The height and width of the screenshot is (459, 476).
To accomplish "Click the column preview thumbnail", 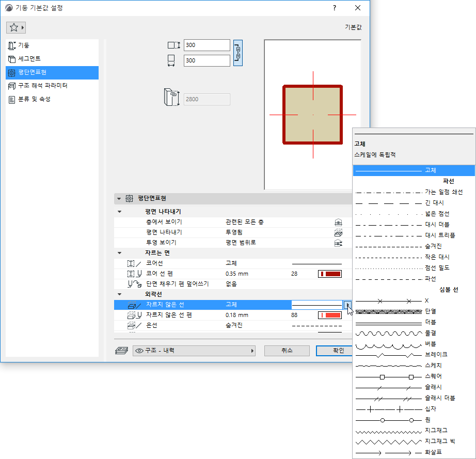I will pyautogui.click(x=313, y=115).
